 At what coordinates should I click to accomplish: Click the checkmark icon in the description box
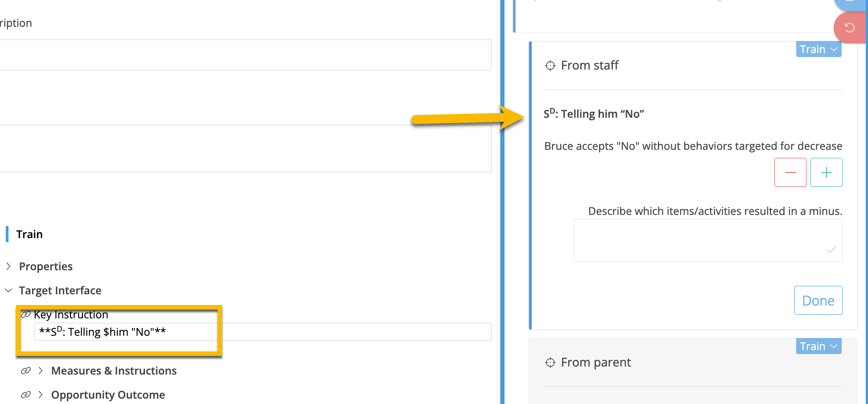click(831, 250)
